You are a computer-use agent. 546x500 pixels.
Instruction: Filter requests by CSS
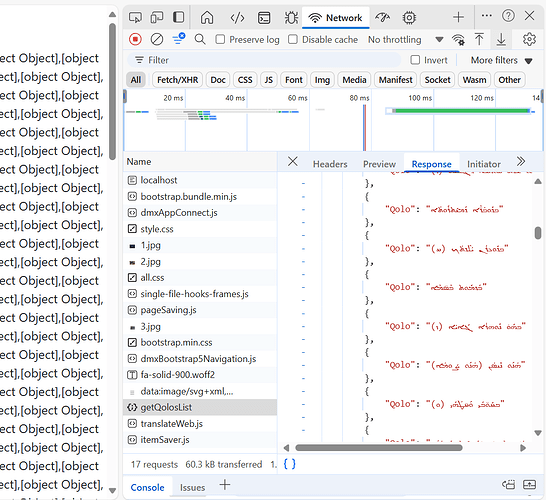(x=245, y=80)
